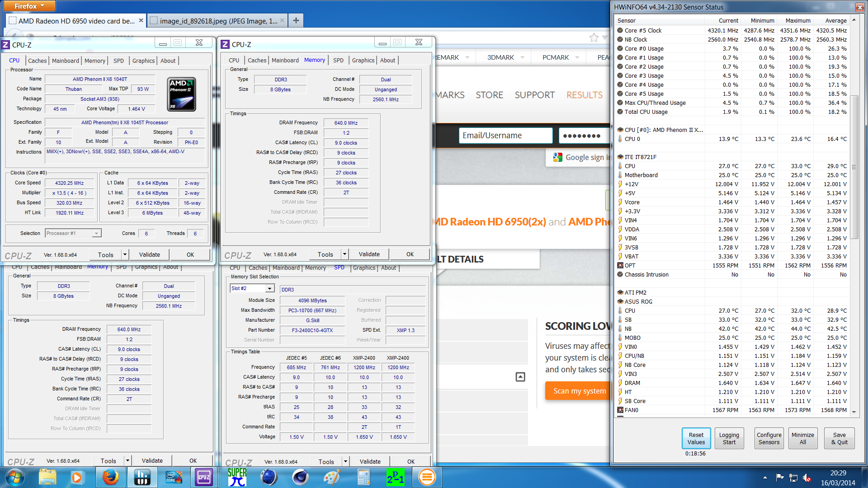Expand Tools arrow in SPD window
Viewport: 868px width, 488px height.
click(345, 461)
